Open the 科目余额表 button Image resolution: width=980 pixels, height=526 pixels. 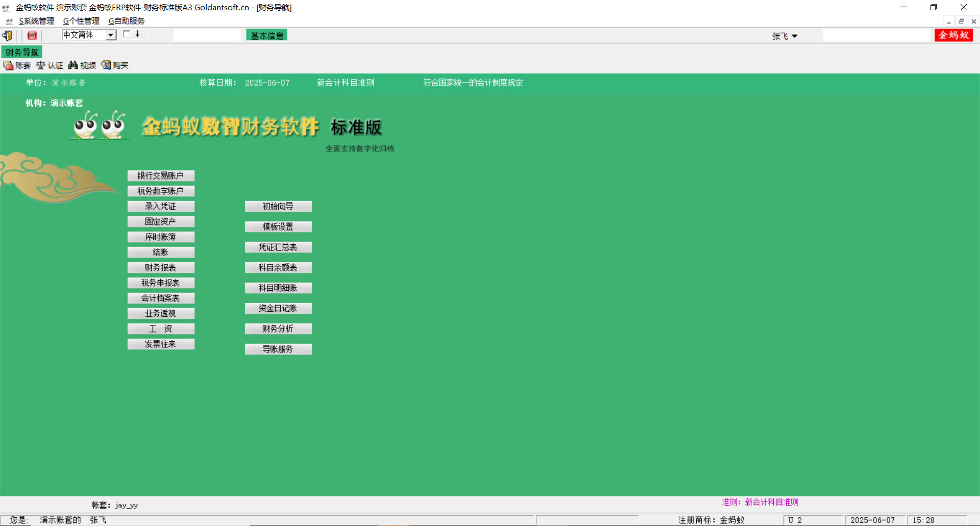click(278, 267)
